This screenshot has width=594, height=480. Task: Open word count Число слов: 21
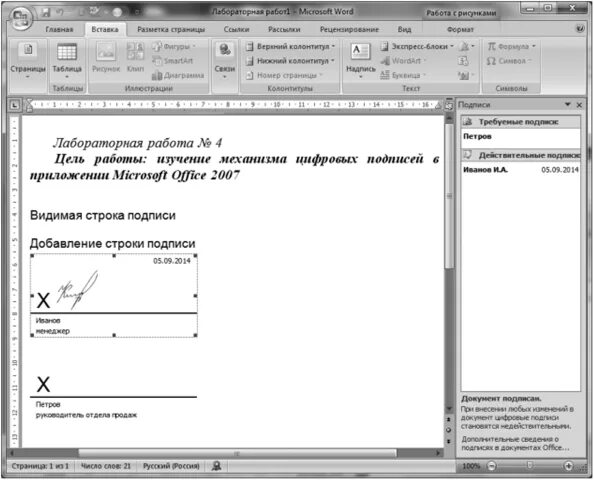(x=106, y=466)
